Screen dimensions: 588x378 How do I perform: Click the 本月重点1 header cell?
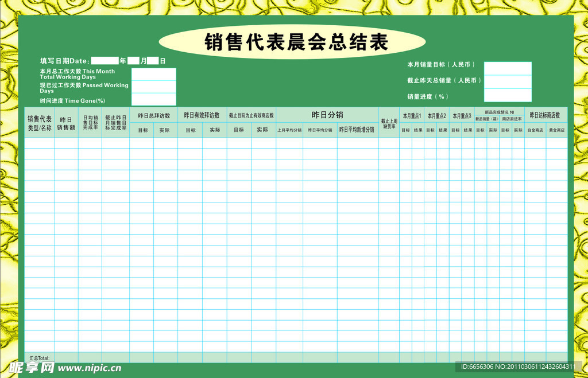coord(412,115)
